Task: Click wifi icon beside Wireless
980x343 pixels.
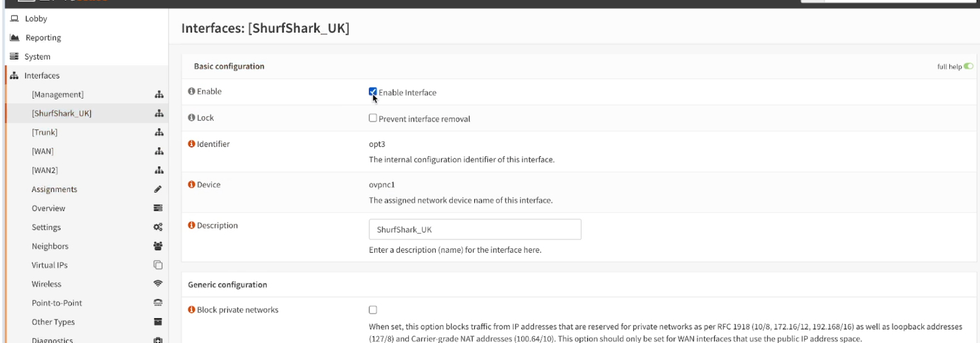Action: tap(158, 284)
